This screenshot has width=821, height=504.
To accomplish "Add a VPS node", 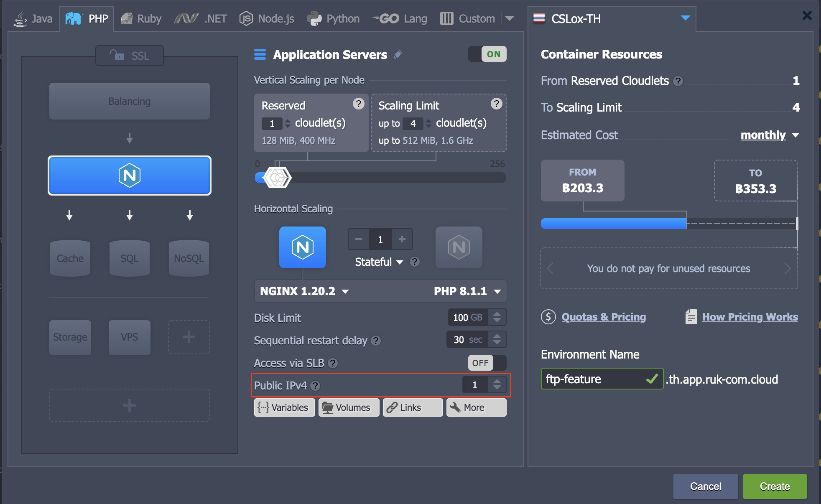I will (130, 337).
